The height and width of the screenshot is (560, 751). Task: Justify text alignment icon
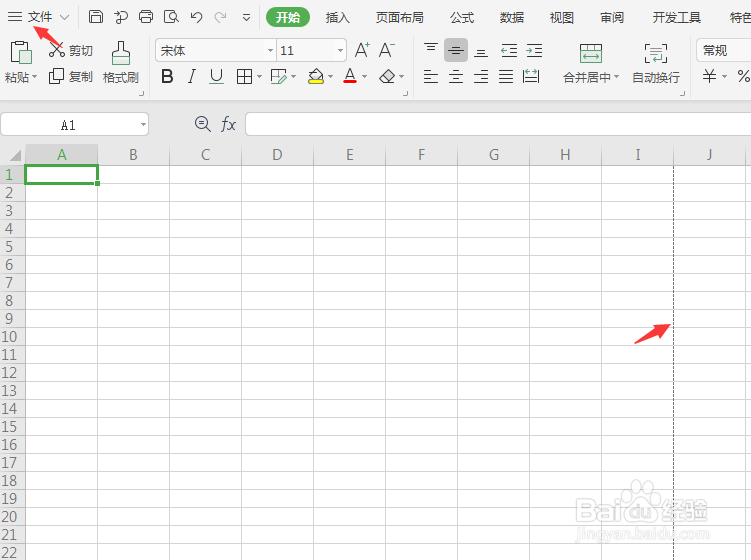506,76
